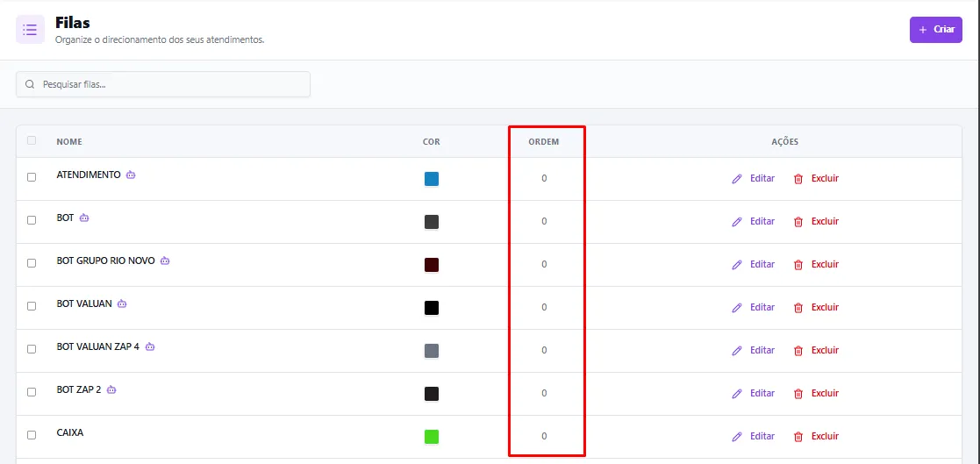Click the bot icon next to ATENDIMENTO
Image resolution: width=980 pixels, height=464 pixels.
pos(131,175)
